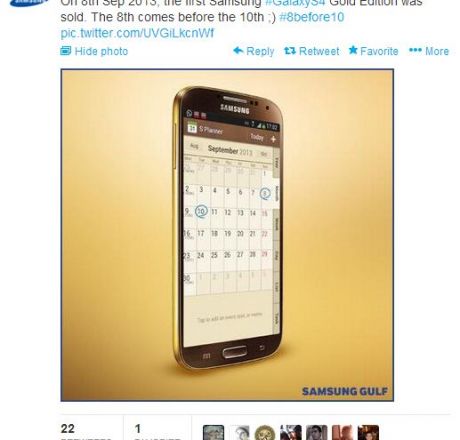460x440 pixels.
Task: Click the last avatar in the row
Action: (x=368, y=432)
